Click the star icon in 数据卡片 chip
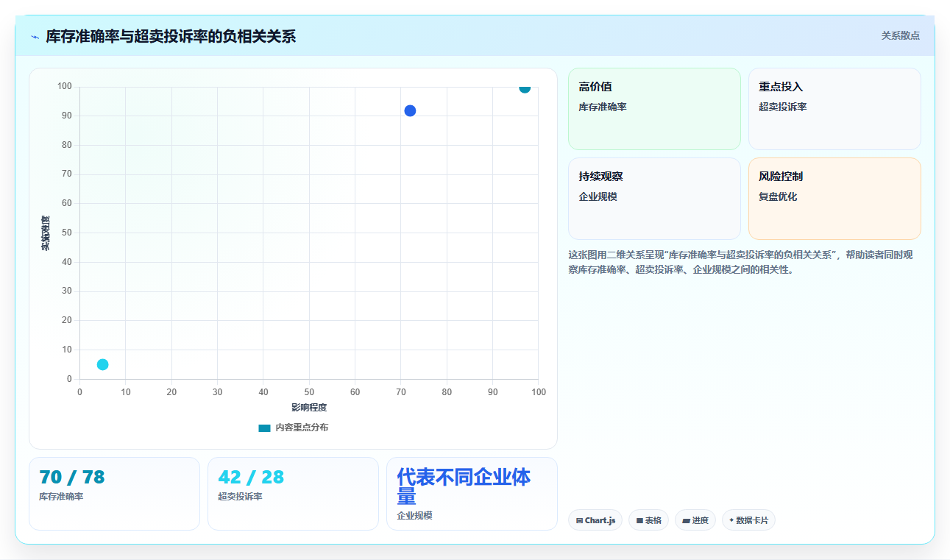The width and height of the screenshot is (950, 560). [x=731, y=520]
